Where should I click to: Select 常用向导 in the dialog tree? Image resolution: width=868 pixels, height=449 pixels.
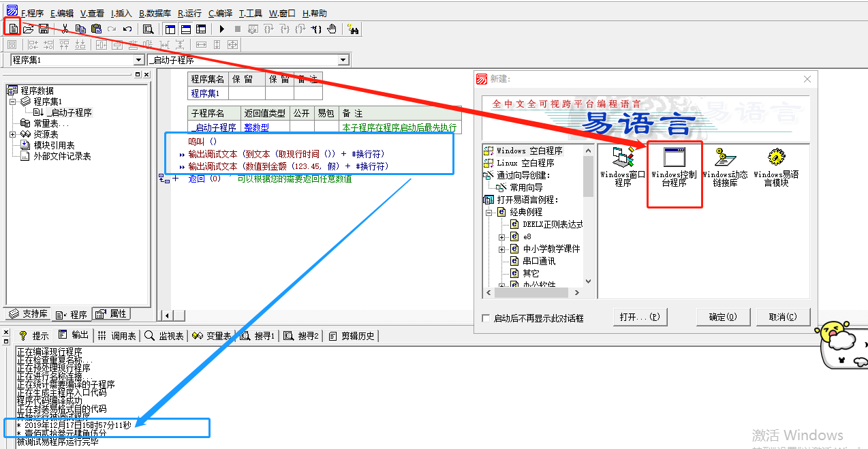(x=527, y=187)
